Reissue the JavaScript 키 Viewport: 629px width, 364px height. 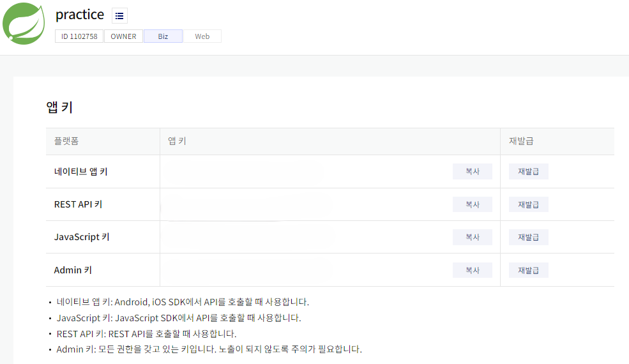click(x=528, y=237)
